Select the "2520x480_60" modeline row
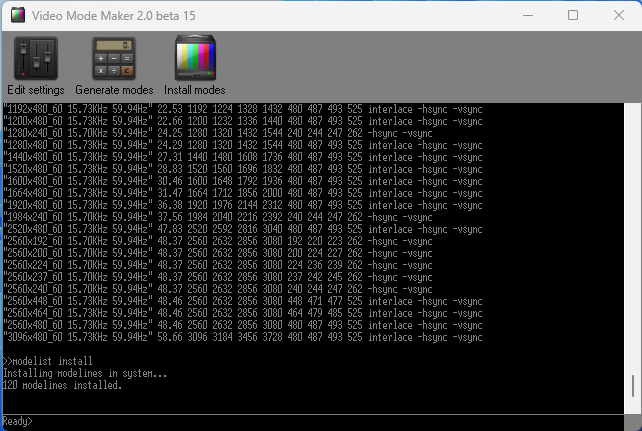This screenshot has height=431, width=642. 243,229
